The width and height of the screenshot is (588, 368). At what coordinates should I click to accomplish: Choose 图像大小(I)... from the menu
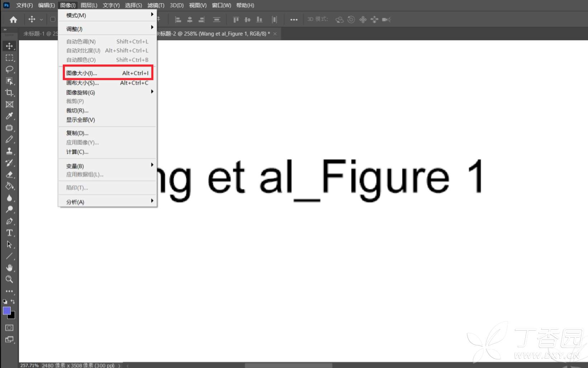click(x=108, y=73)
